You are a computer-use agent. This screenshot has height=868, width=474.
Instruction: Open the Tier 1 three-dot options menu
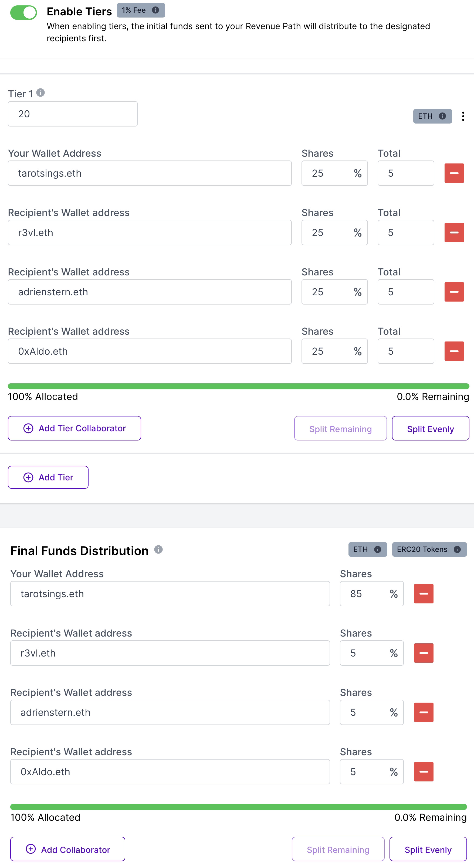[x=463, y=116]
